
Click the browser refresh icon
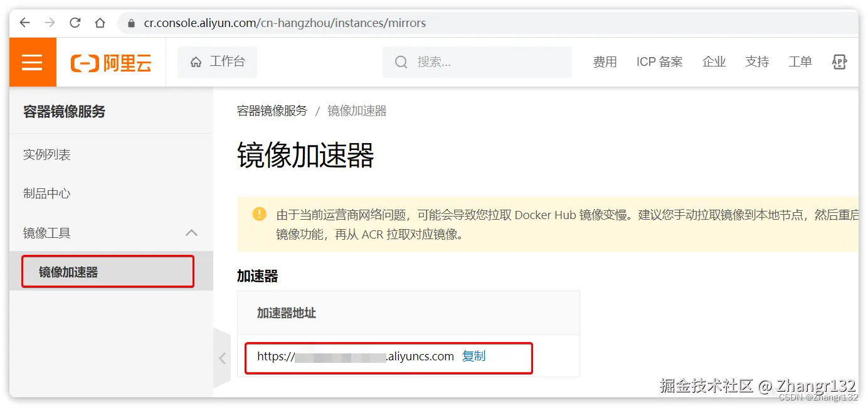pos(75,23)
